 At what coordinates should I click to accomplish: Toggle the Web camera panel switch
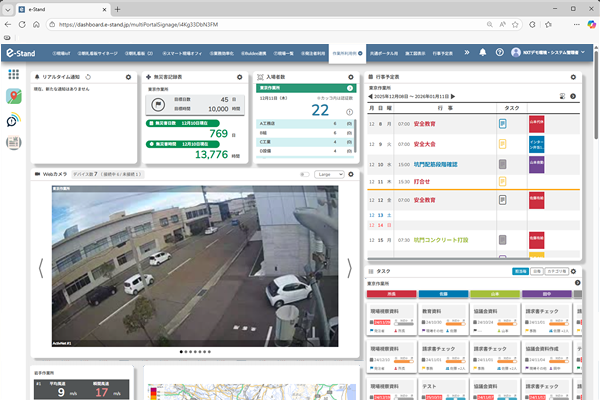click(305, 174)
